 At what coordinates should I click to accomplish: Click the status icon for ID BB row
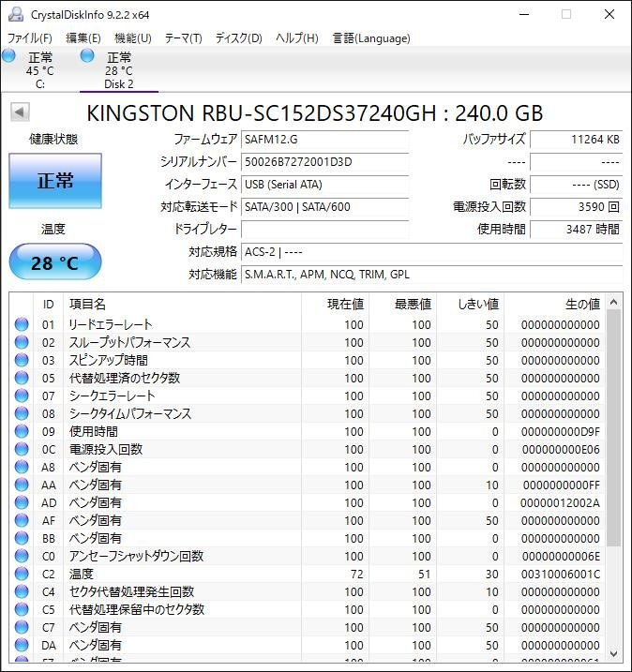coord(22,538)
